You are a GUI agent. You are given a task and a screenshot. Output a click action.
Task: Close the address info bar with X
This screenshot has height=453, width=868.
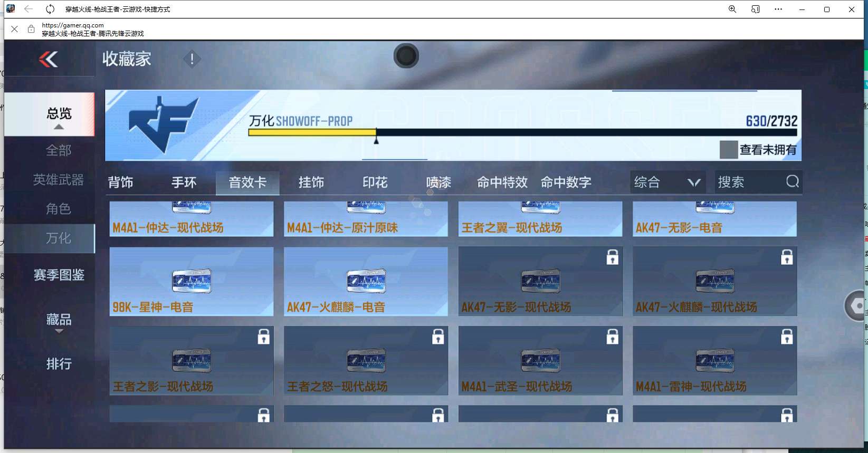[14, 30]
